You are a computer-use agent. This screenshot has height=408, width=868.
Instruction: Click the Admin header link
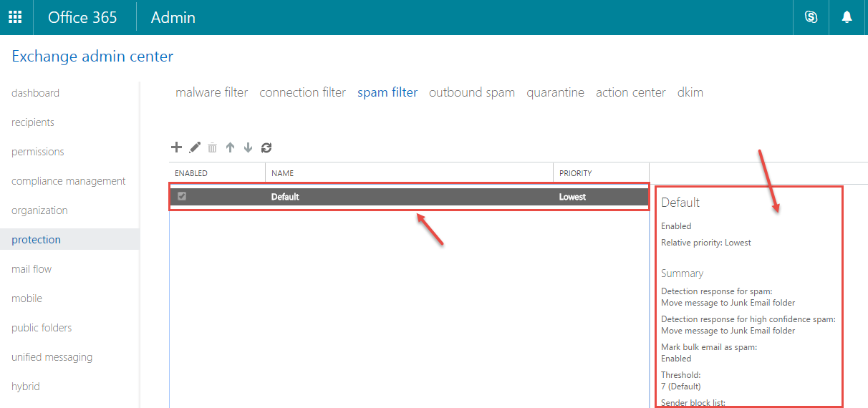pyautogui.click(x=173, y=17)
